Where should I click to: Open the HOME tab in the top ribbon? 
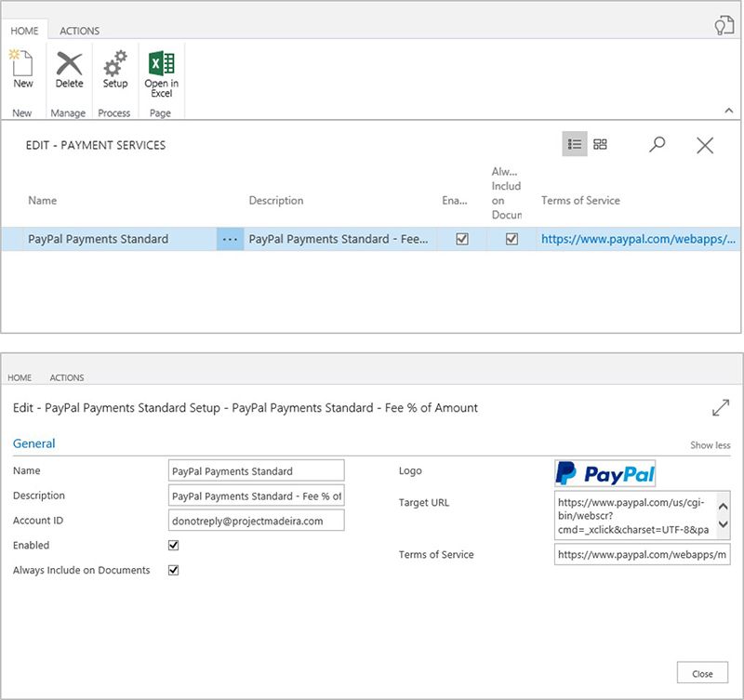[24, 31]
